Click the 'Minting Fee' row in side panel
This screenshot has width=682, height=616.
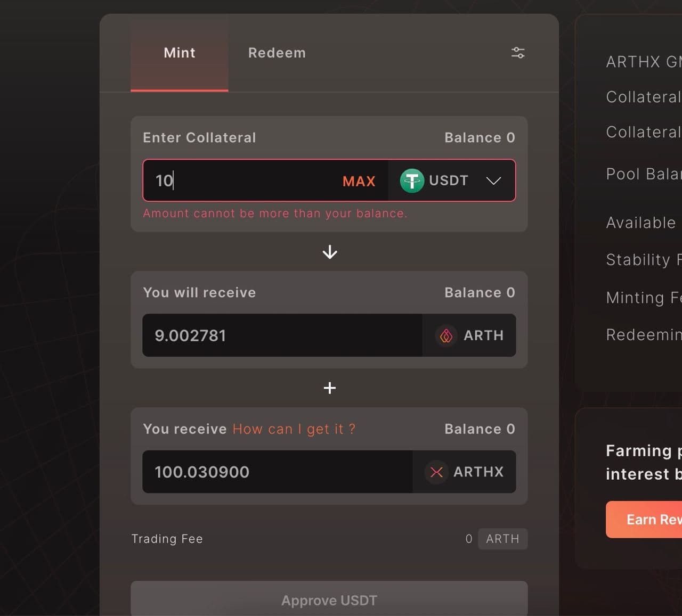coord(644,298)
